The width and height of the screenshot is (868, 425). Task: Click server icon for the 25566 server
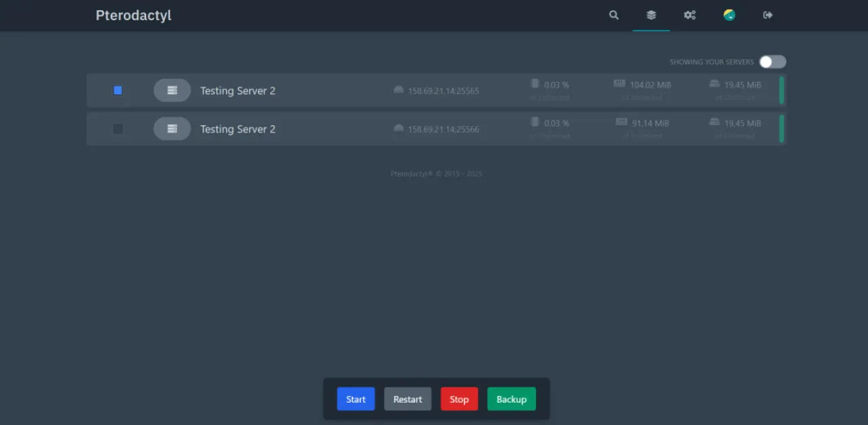(172, 129)
